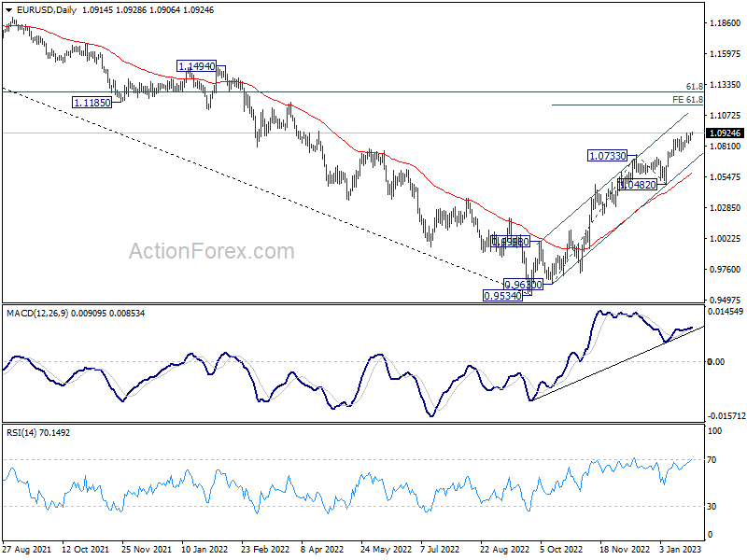Click the 23 Feb 2022 date label

click(265, 549)
